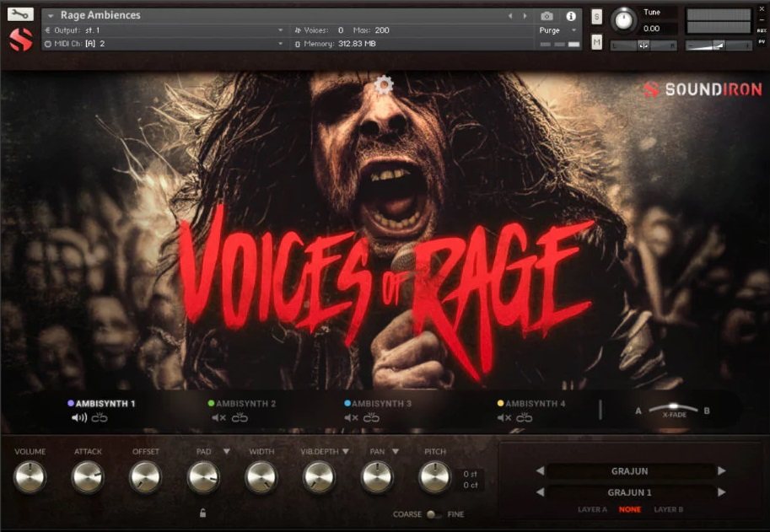Open the PAN dropdown arrow
Viewport: 770px width, 532px height.
click(x=396, y=451)
